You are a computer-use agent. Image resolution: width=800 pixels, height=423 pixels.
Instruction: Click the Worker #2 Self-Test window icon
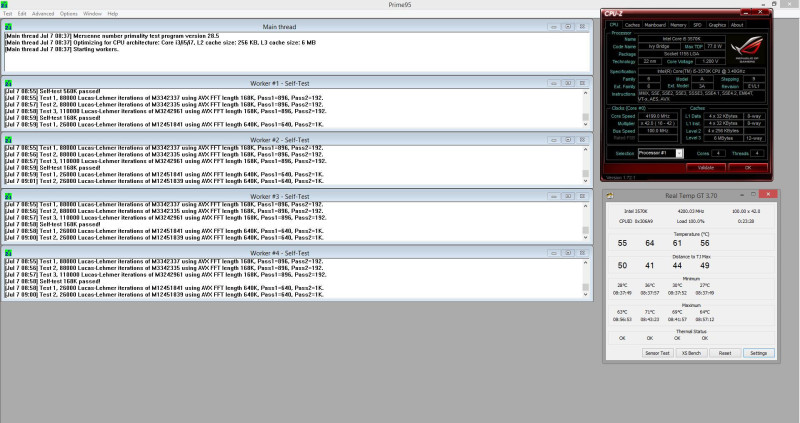(x=8, y=140)
